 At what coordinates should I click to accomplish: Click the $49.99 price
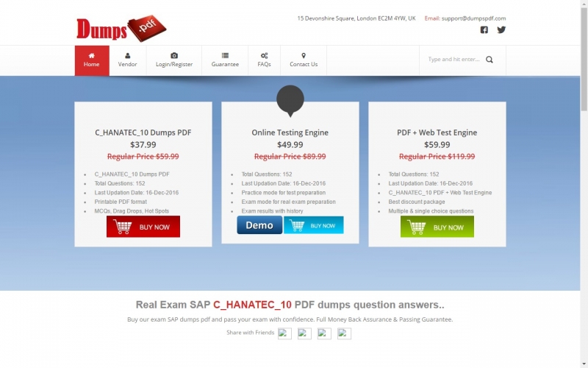pyautogui.click(x=290, y=144)
